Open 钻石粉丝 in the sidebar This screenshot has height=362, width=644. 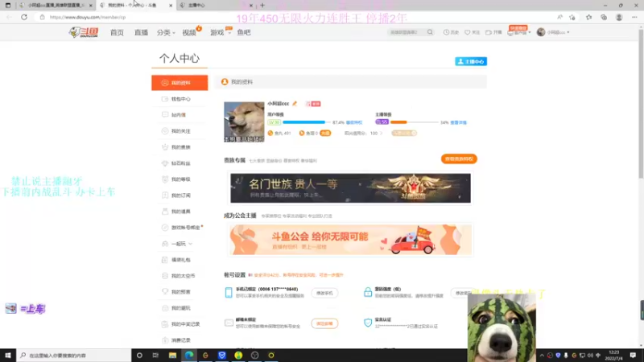click(x=180, y=163)
